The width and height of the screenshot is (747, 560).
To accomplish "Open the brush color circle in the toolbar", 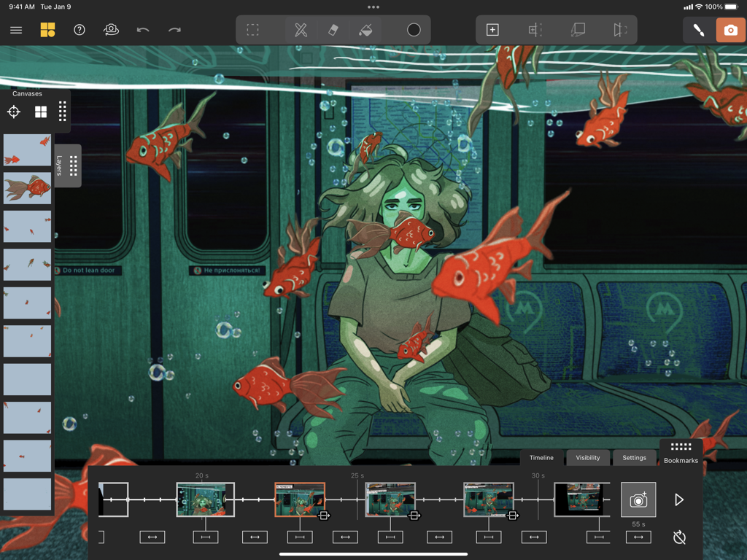I will pos(413,30).
